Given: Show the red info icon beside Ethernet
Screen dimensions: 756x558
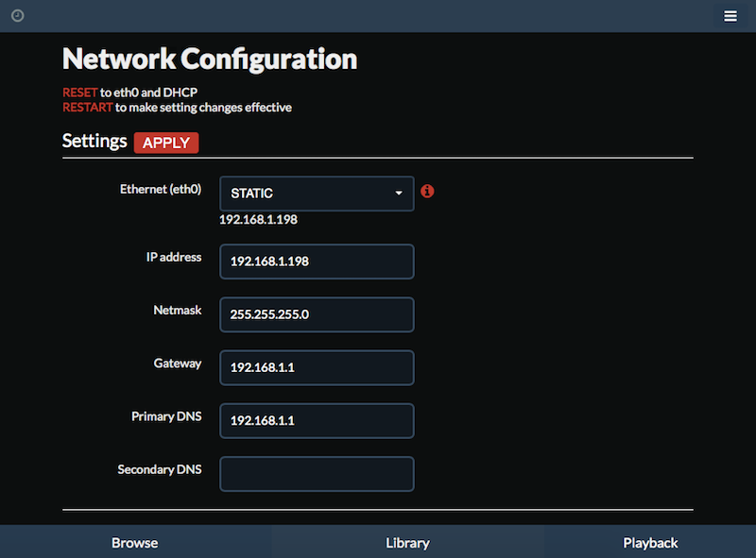Looking at the screenshot, I should [x=427, y=192].
